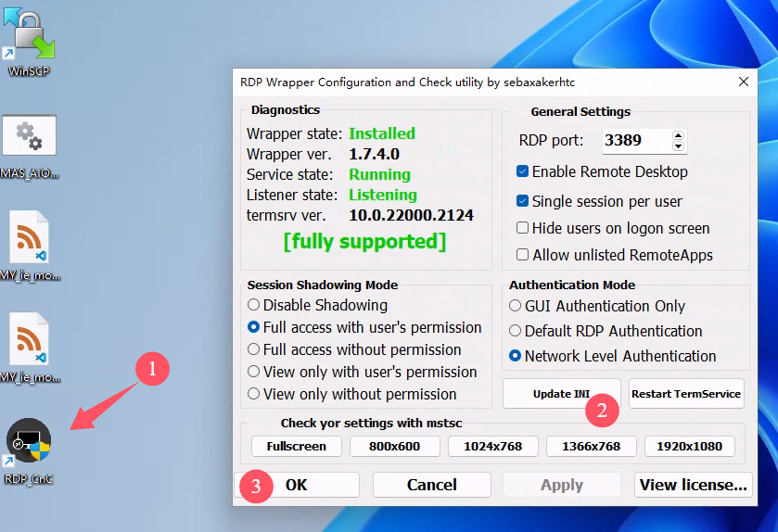Select Full access with user's permission
This screenshot has height=532, width=778.
coord(253,327)
